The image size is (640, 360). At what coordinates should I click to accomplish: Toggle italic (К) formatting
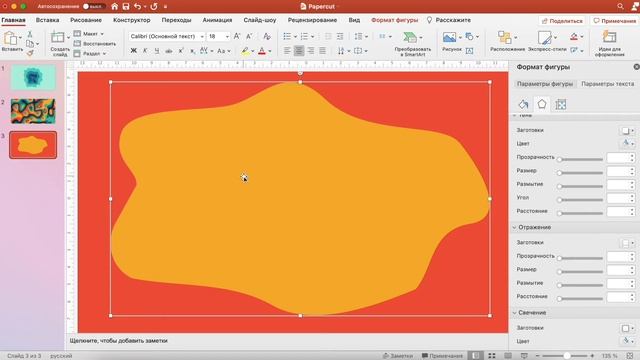point(145,51)
